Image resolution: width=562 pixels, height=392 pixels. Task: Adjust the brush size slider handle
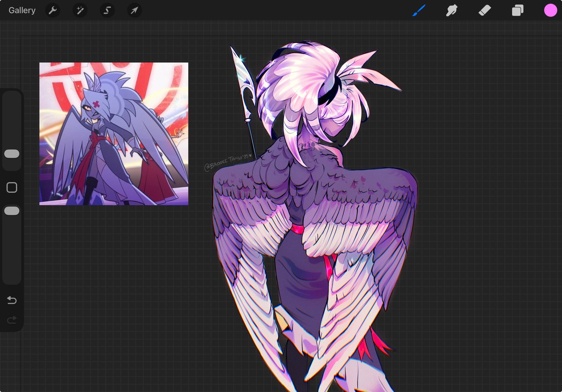[x=12, y=154]
